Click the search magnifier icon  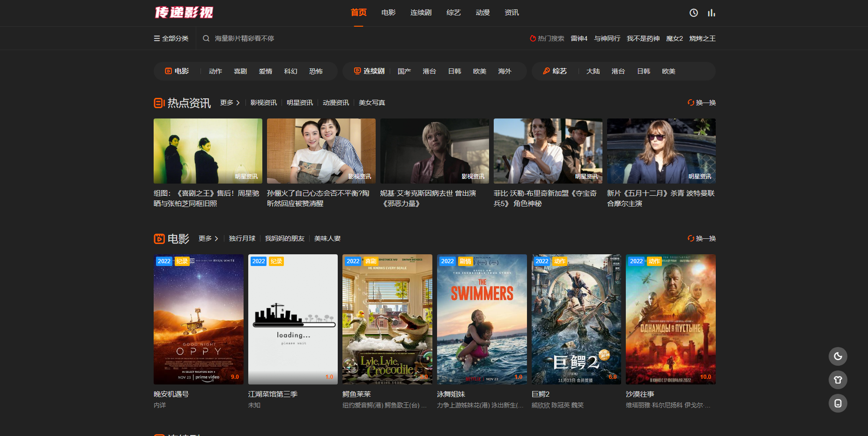coord(206,38)
